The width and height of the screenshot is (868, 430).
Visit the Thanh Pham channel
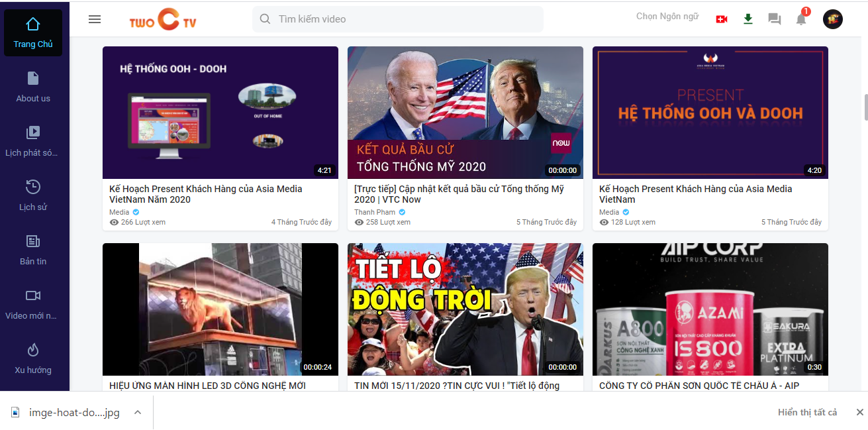pyautogui.click(x=375, y=212)
